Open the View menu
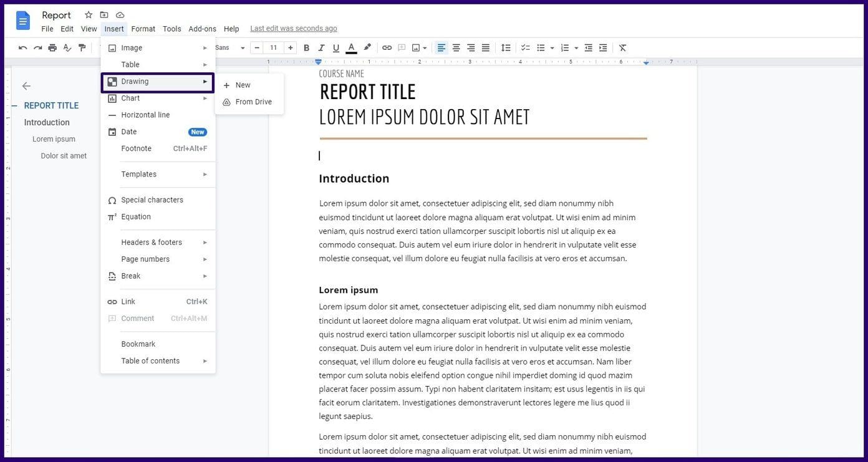 (x=89, y=29)
